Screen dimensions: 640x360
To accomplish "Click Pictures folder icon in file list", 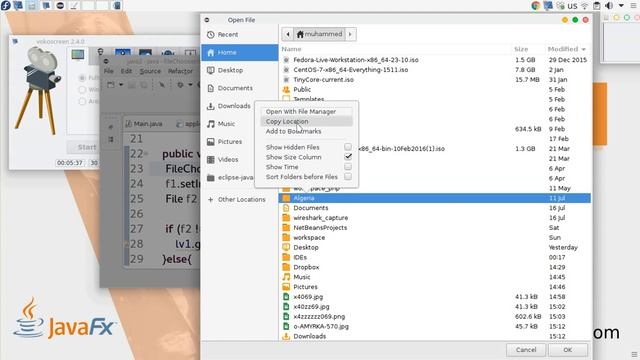I will 286,287.
